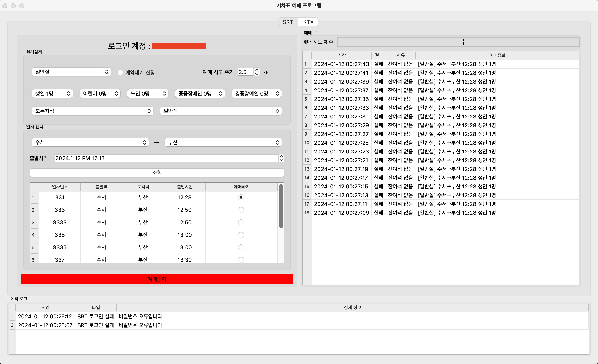Select train 333 booking radio button
Viewport: 598px width, 364px height.
pyautogui.click(x=241, y=210)
